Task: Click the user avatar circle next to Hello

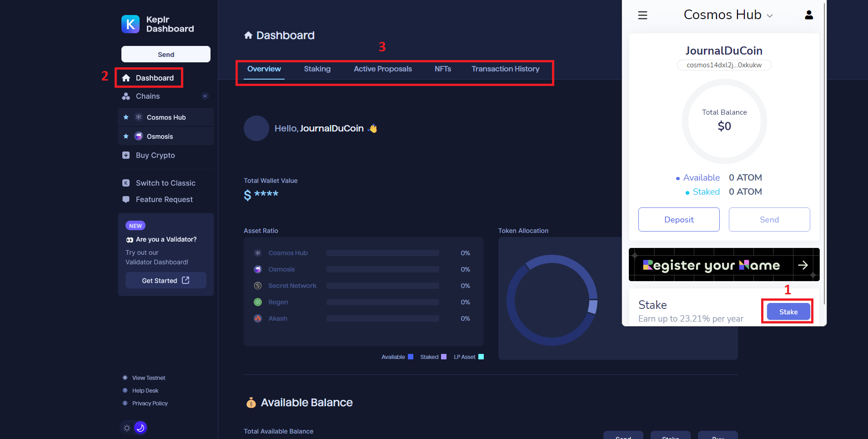Action: 256,128
